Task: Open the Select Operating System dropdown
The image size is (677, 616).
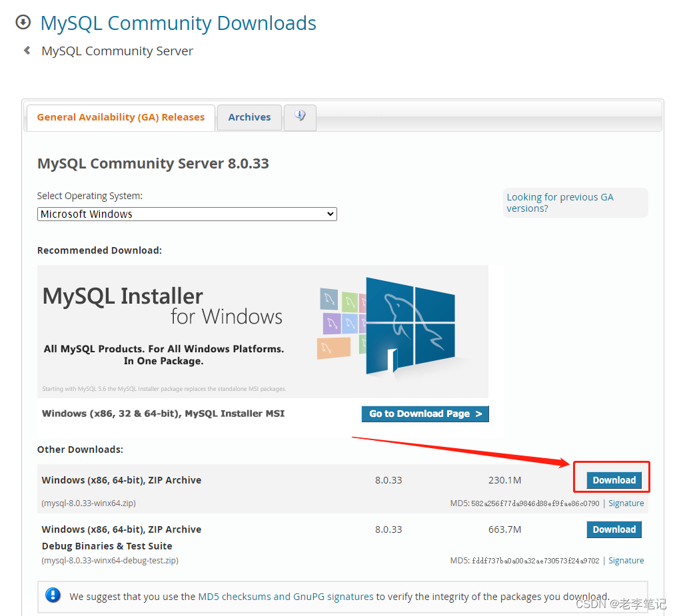Action: tap(187, 214)
